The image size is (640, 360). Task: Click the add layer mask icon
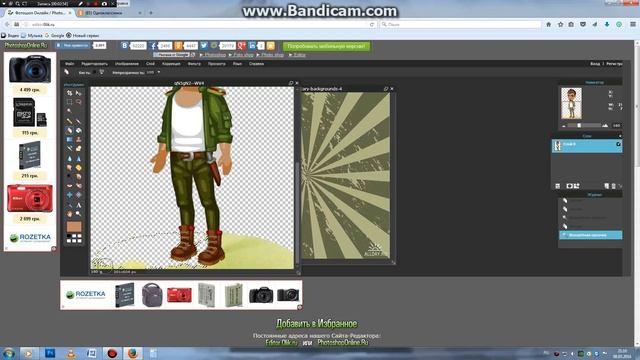[x=569, y=186]
